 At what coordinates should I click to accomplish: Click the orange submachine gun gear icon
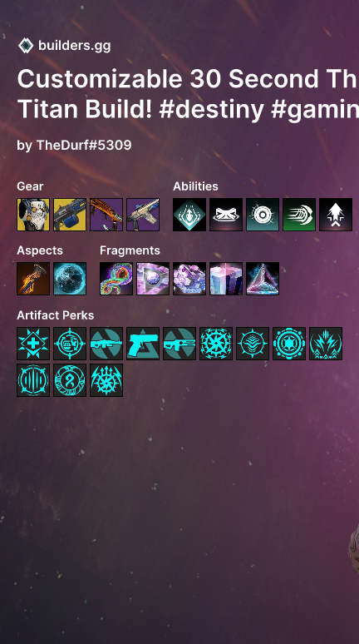click(106, 215)
